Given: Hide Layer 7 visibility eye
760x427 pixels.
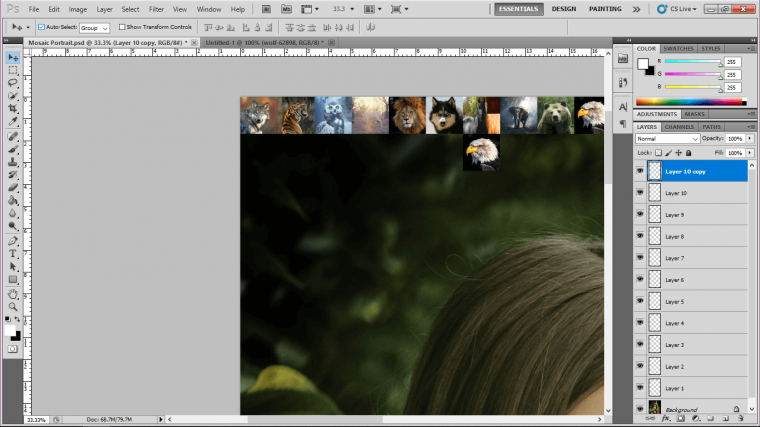Looking at the screenshot, I should [x=640, y=258].
